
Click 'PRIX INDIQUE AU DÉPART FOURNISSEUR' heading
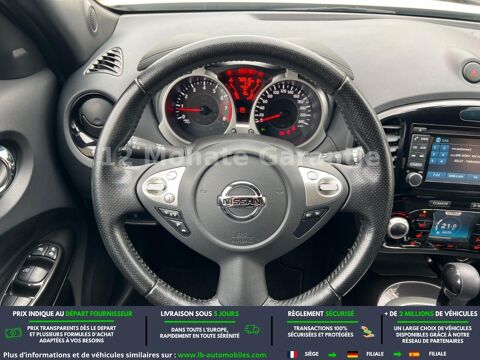[x=72, y=314]
